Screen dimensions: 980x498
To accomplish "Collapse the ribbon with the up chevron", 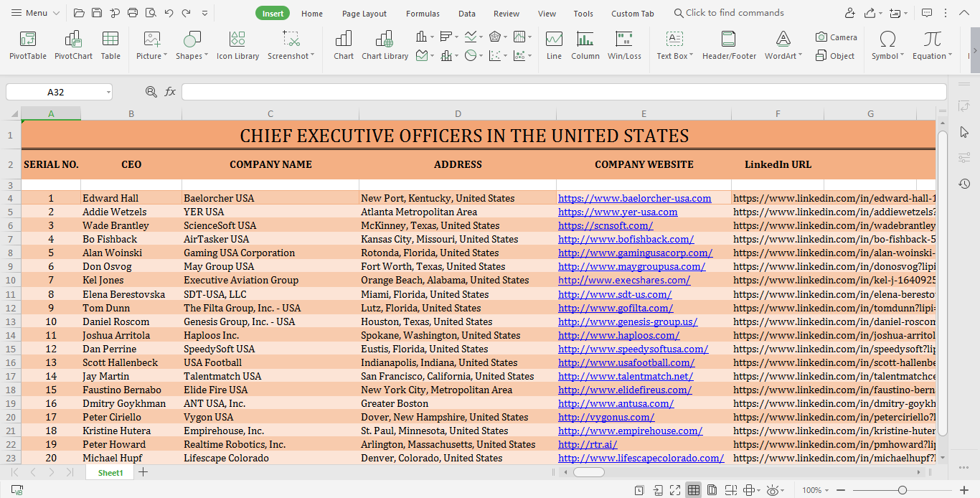I will [964, 13].
